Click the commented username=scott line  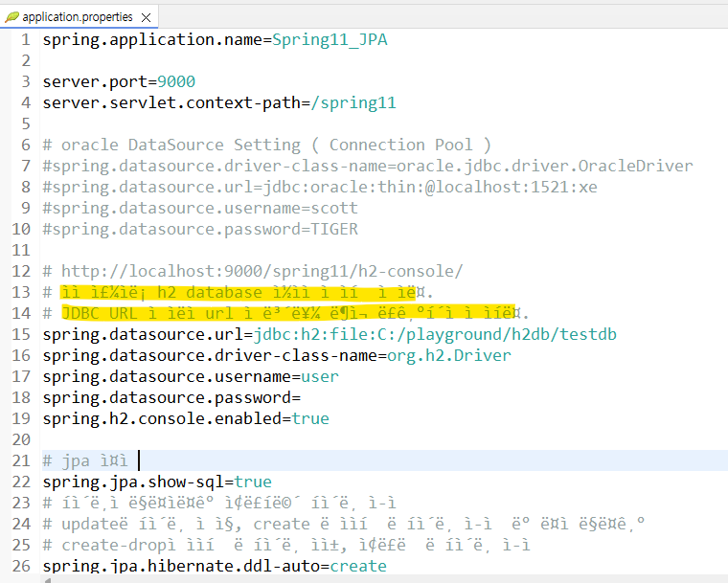point(200,208)
